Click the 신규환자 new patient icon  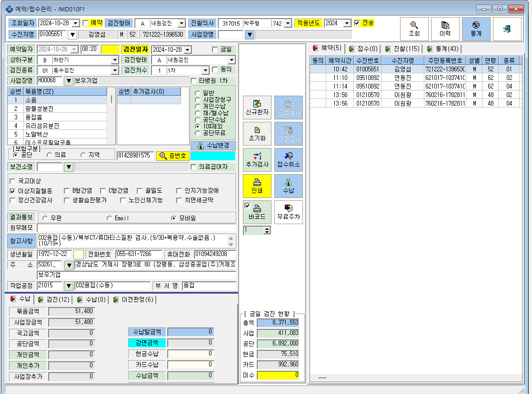pos(257,108)
